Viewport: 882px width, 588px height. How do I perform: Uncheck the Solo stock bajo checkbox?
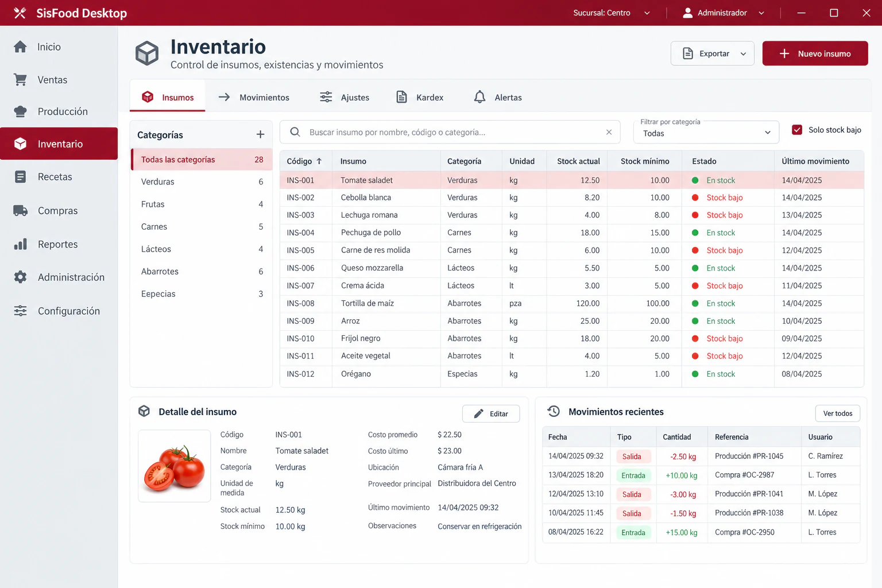[797, 130]
